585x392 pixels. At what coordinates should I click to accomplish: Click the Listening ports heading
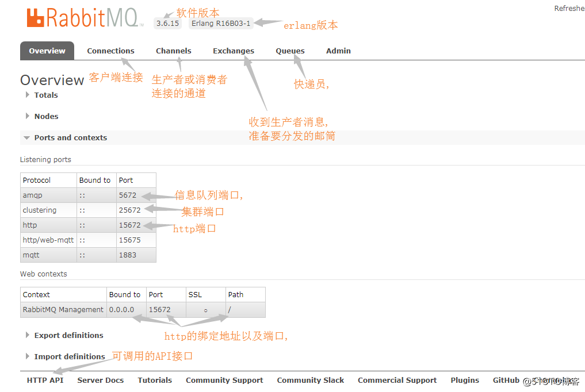tap(45, 159)
